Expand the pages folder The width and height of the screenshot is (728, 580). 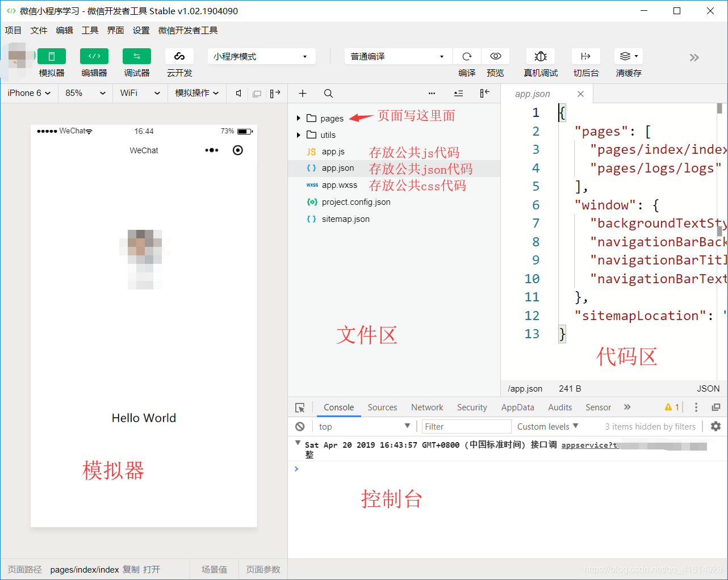299,118
